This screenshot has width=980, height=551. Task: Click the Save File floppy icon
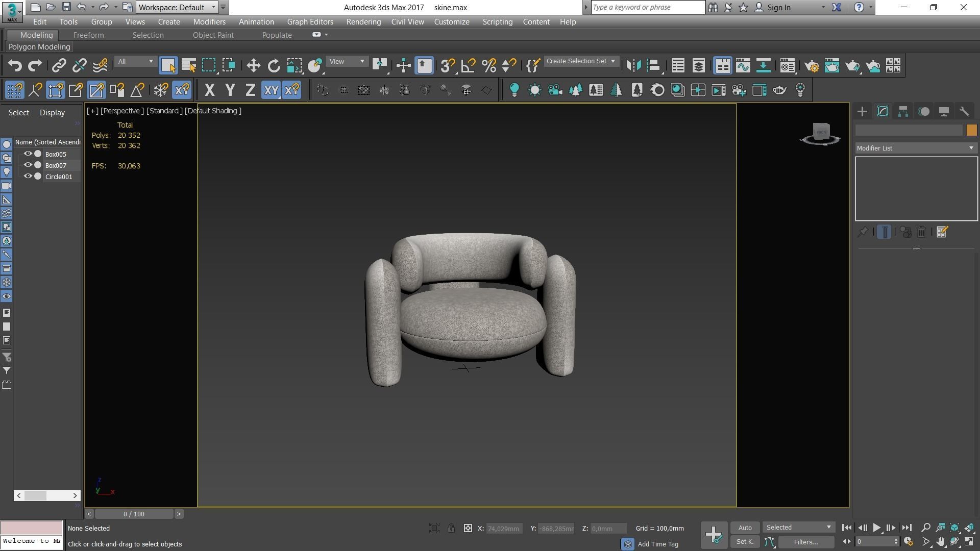pos(66,7)
